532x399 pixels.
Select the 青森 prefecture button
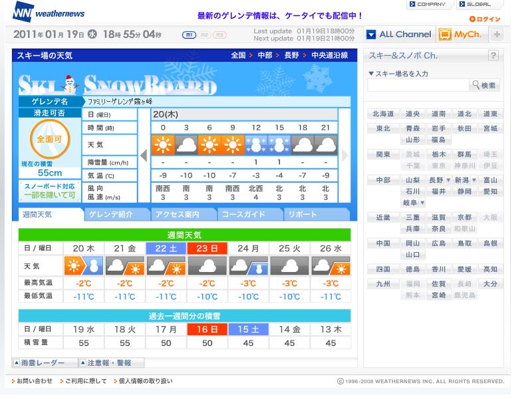pos(412,128)
